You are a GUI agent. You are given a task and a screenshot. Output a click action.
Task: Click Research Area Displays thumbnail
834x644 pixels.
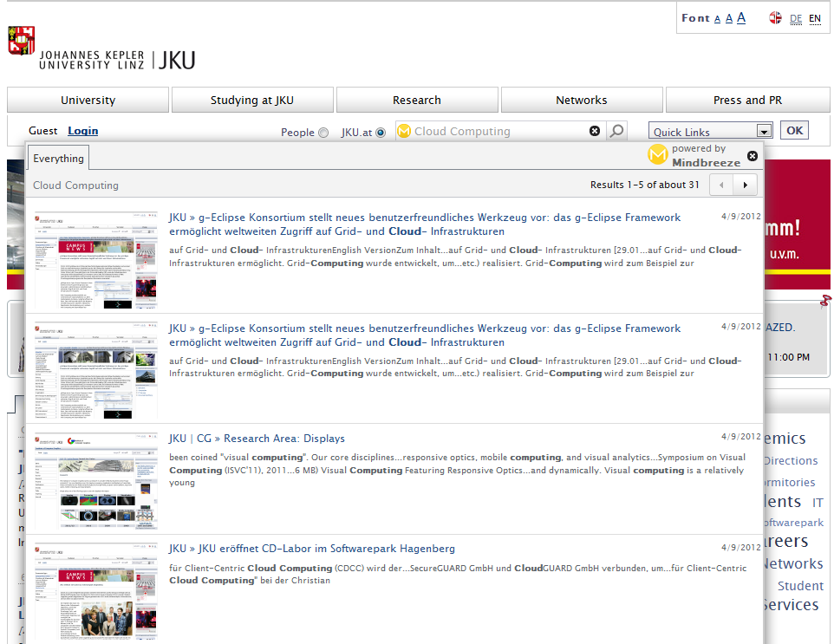tap(96, 481)
